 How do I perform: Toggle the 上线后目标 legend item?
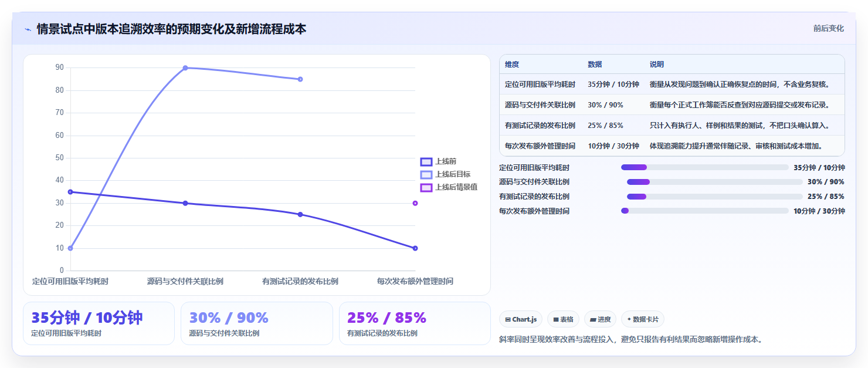click(446, 174)
